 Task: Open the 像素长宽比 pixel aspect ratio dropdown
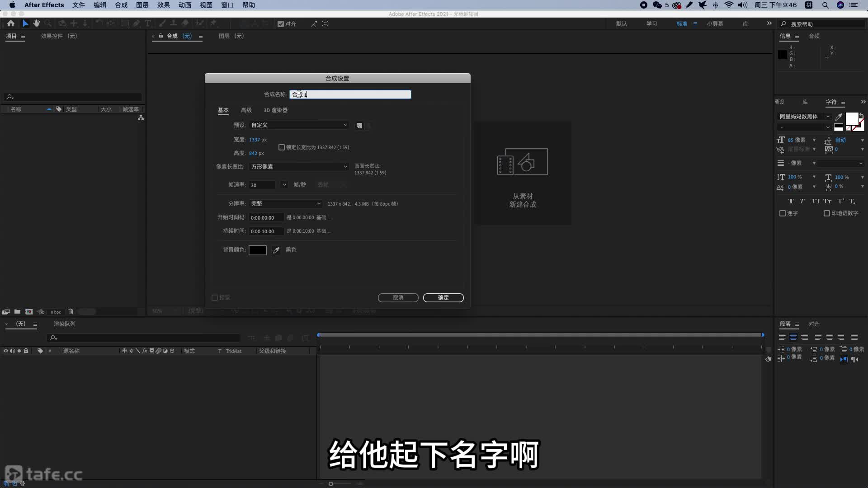[x=299, y=167]
